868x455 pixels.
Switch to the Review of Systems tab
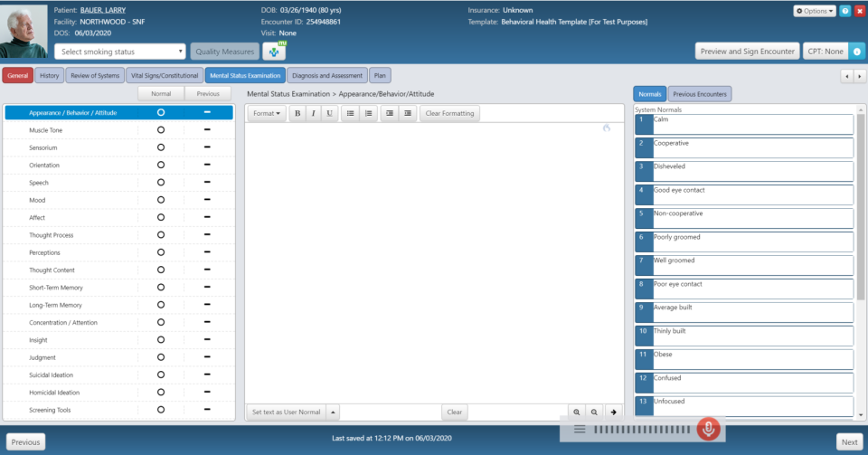coord(95,75)
